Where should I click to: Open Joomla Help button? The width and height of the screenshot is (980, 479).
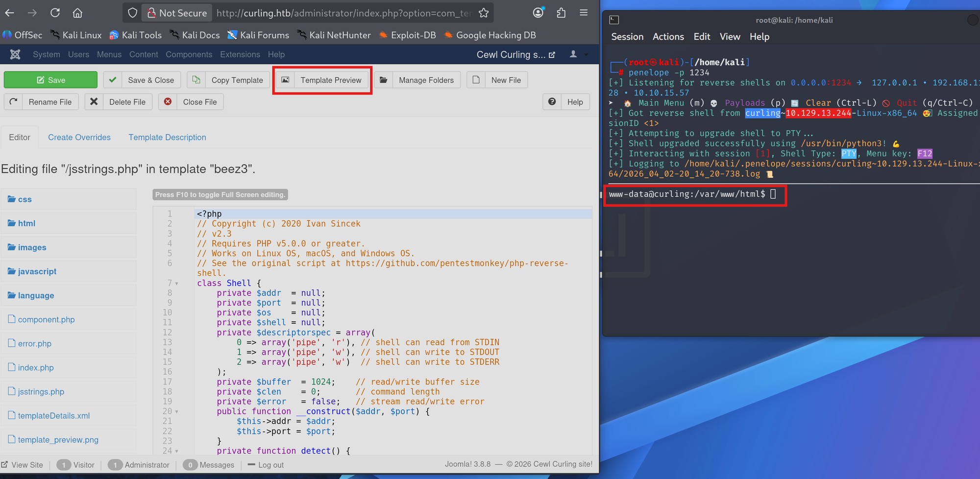click(x=566, y=102)
